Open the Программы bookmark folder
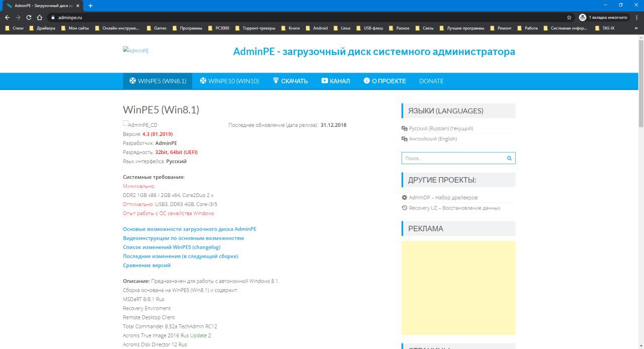The height and width of the screenshot is (349, 644). coord(188,28)
